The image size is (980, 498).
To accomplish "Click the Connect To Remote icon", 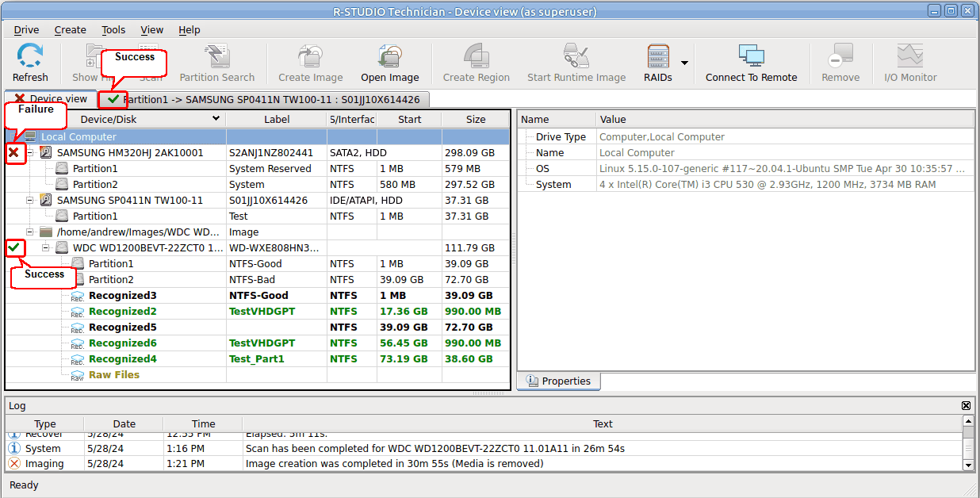I will [x=751, y=56].
